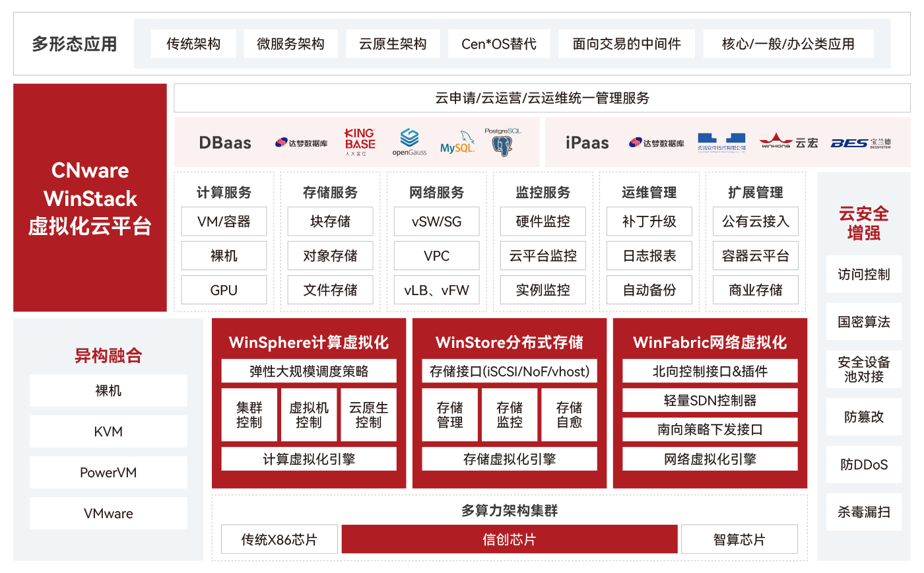Select the 微服务架构 box

pos(290,44)
